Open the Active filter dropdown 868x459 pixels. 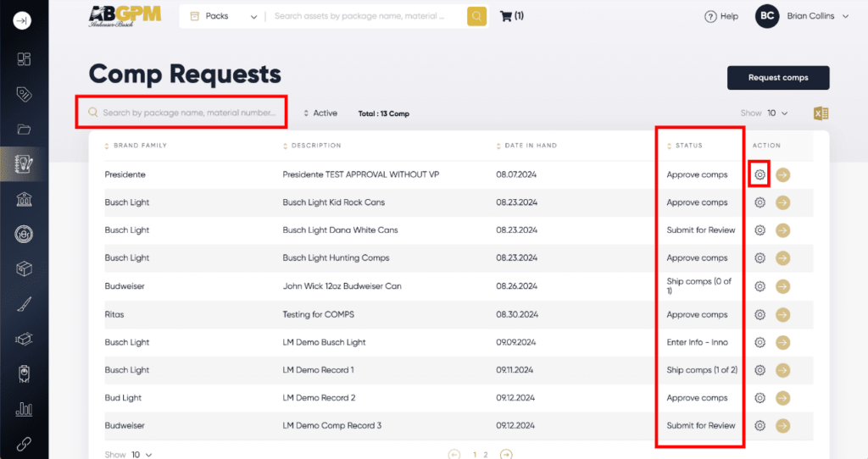[320, 113]
